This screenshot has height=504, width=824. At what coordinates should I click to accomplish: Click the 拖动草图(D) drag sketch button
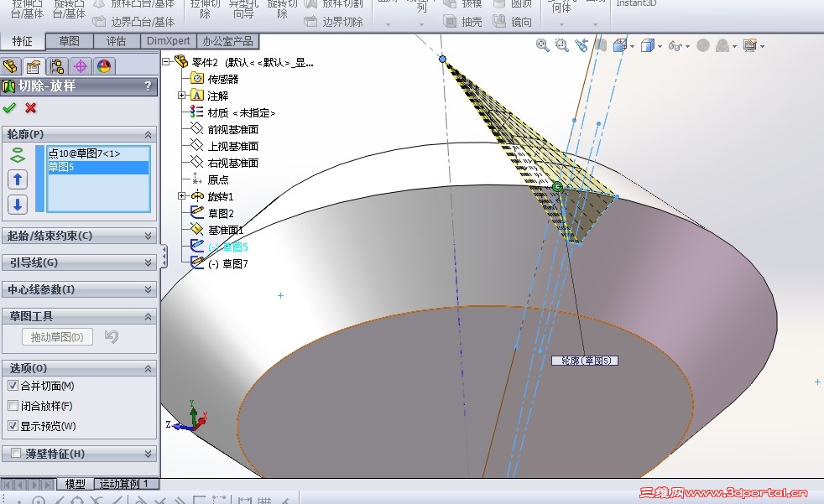tap(57, 336)
